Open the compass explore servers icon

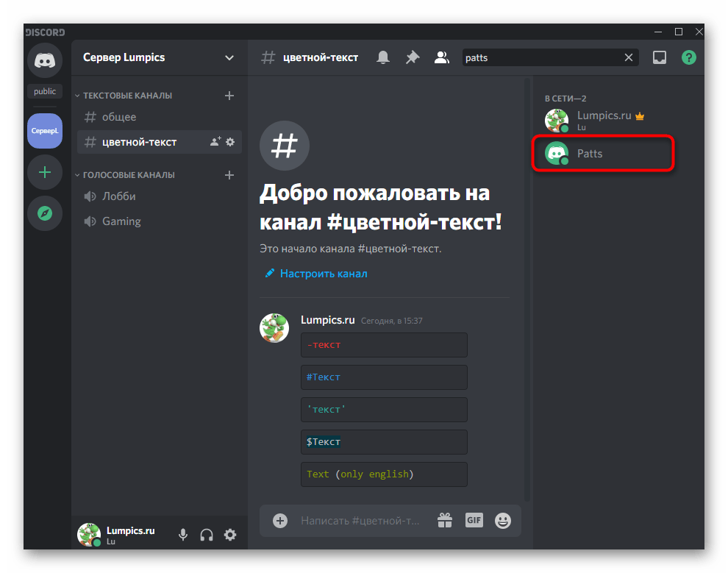[45, 213]
